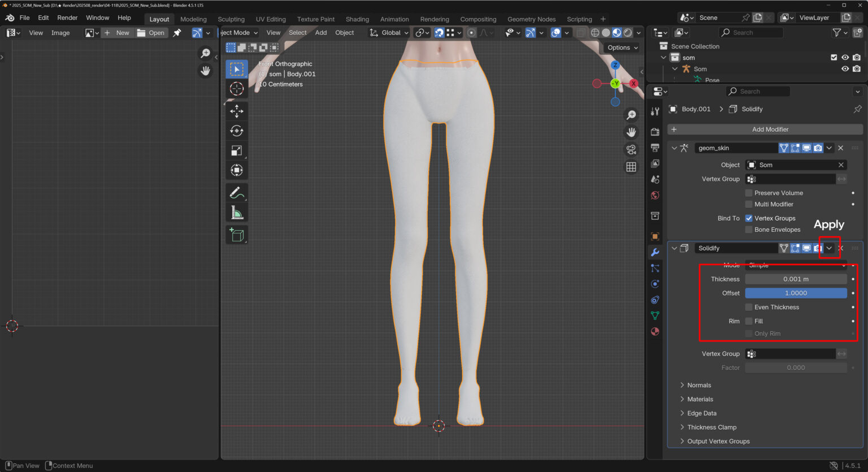Switch to the Sculpting workspace tab
This screenshot has height=472, width=868.
231,19
